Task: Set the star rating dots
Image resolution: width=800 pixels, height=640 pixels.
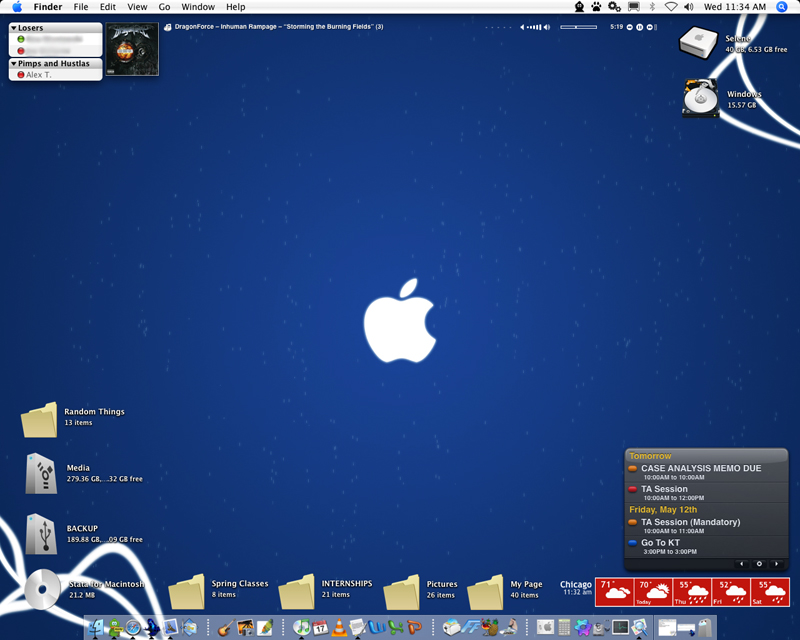Action: tap(498, 28)
